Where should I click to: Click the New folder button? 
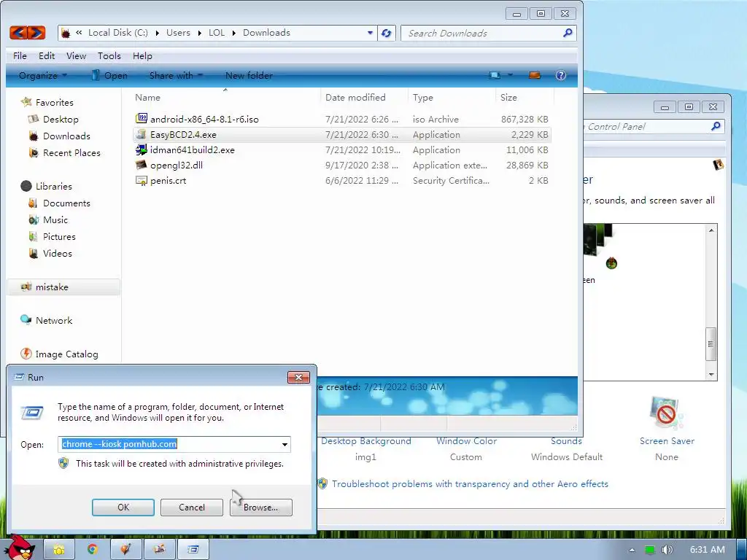point(249,75)
